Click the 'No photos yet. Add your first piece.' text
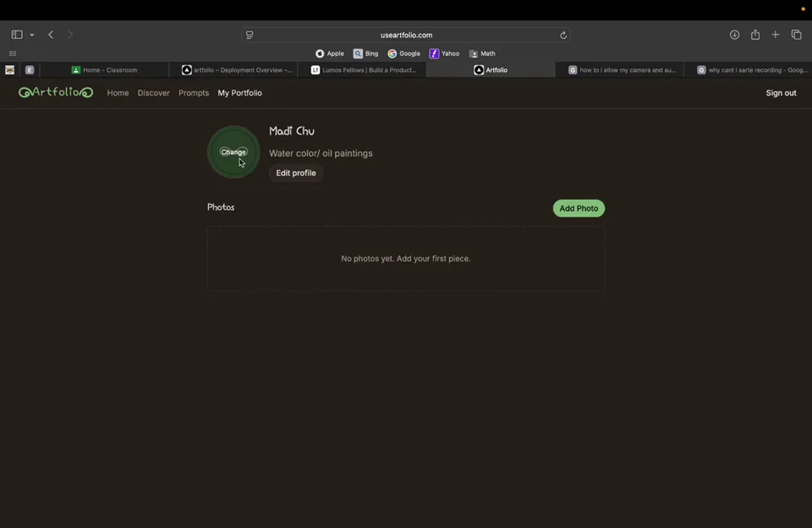The width and height of the screenshot is (812, 528). (405, 259)
